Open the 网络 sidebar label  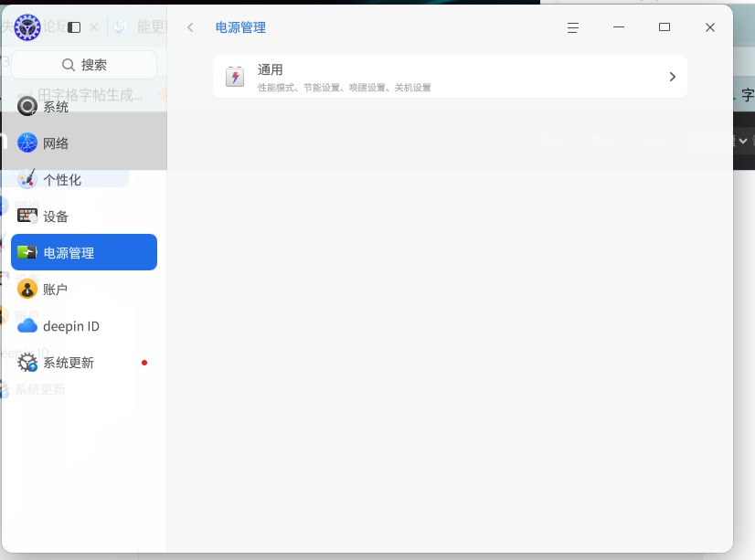pyautogui.click(x=56, y=143)
